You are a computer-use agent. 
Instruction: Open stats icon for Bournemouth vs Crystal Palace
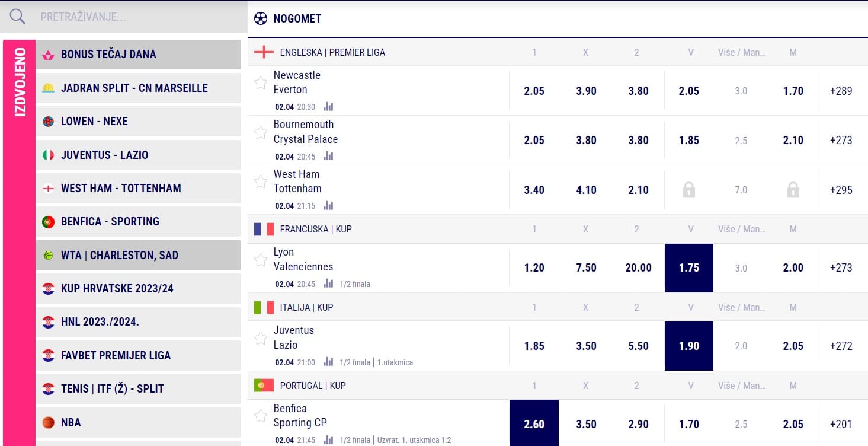point(329,157)
